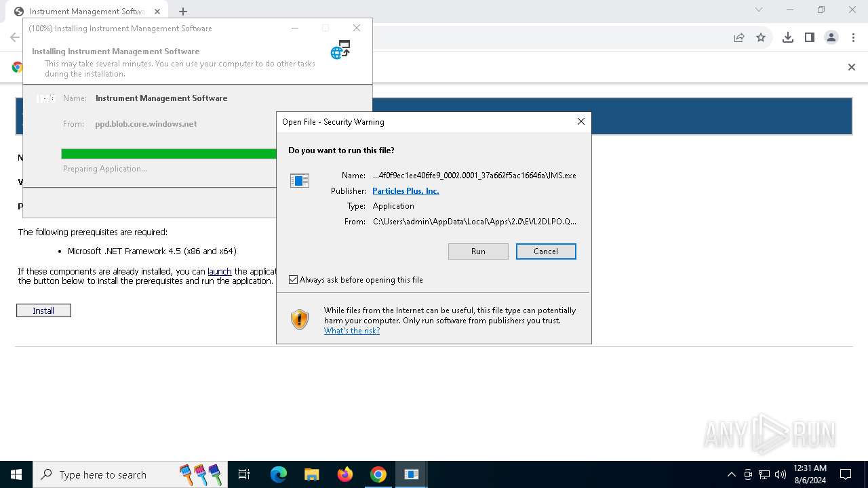Click the IMS.exe file name text
Screen dimensions: 868x488
pyautogui.click(x=475, y=176)
